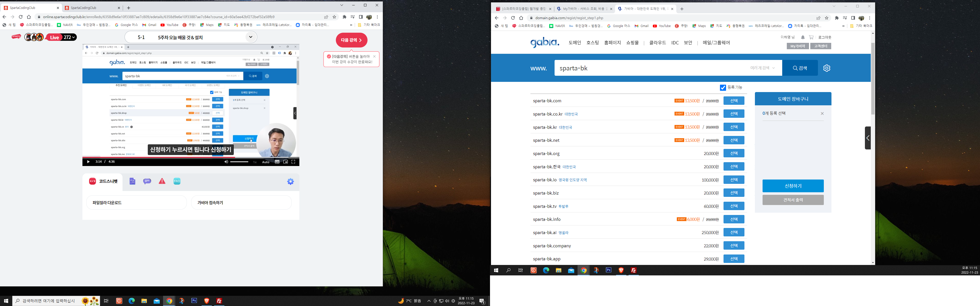
Task: Select sparta-bk.co.kr with its 선택 button
Action: 733,114
